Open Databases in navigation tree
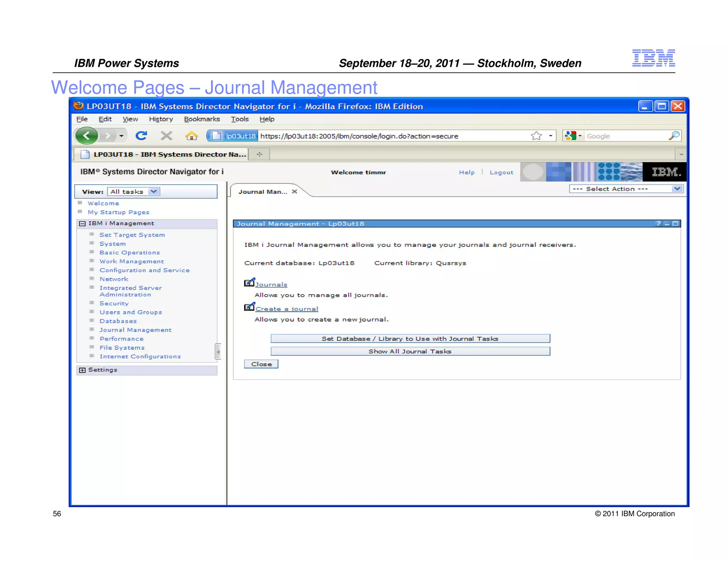The width and height of the screenshot is (728, 562). click(118, 321)
